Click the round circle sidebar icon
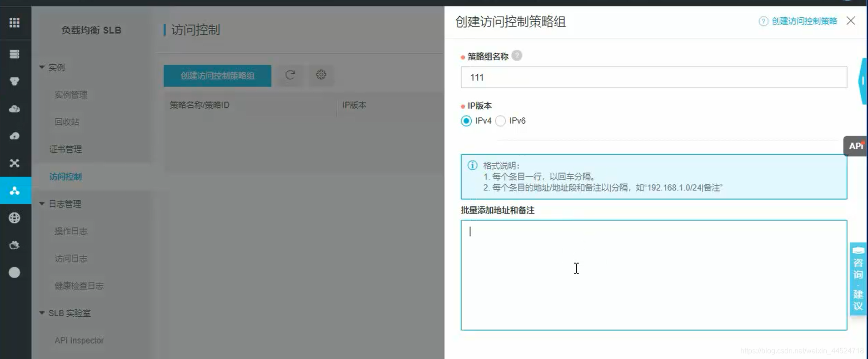Screen dimensions: 868x359 (15, 273)
